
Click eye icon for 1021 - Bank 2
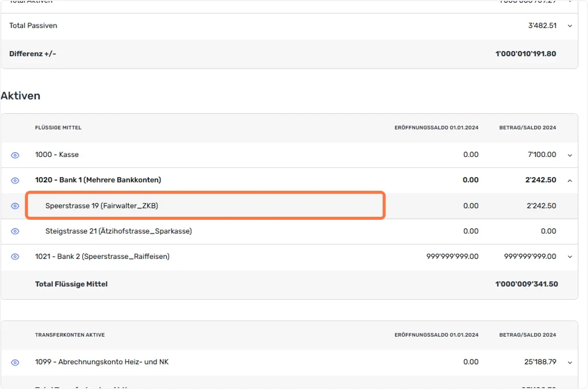point(15,257)
